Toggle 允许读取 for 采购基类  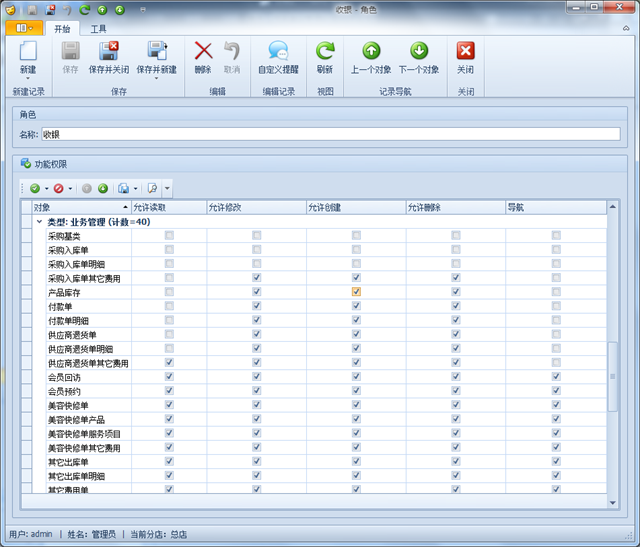(x=169, y=235)
